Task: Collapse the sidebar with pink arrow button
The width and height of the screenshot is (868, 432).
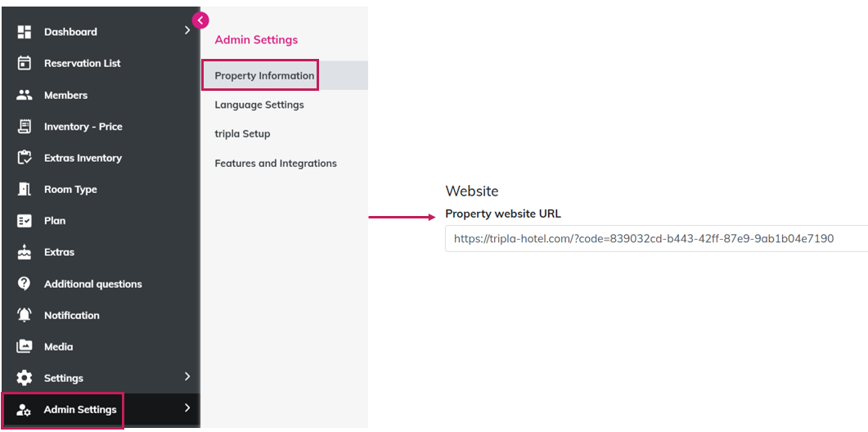Action: tap(200, 20)
